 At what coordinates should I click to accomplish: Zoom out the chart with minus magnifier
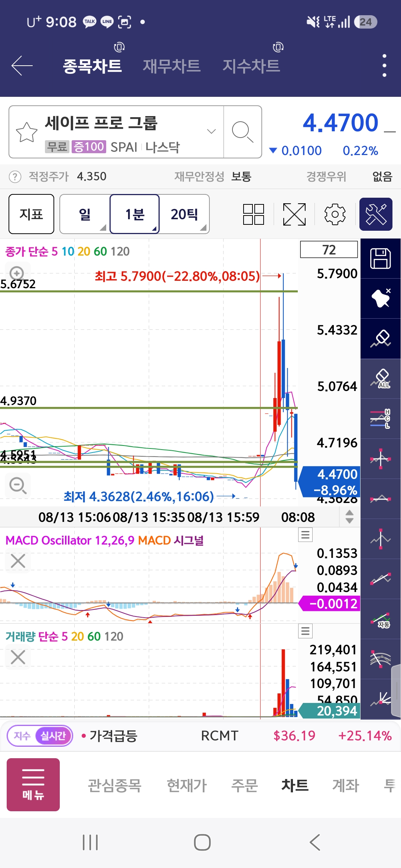coord(18,485)
